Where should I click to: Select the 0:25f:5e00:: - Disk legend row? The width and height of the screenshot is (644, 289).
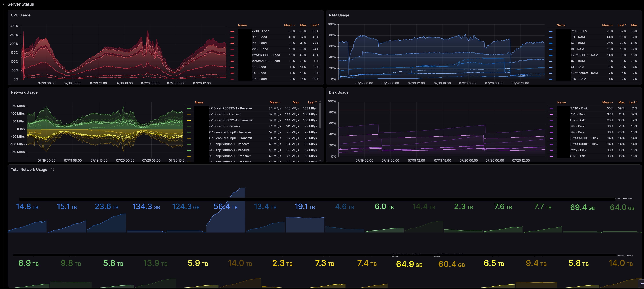tap(593, 138)
